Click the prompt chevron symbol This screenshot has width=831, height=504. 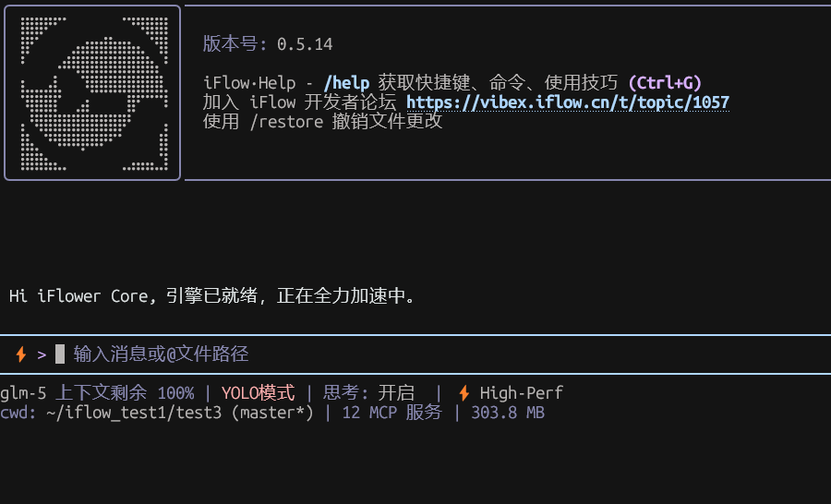click(42, 354)
